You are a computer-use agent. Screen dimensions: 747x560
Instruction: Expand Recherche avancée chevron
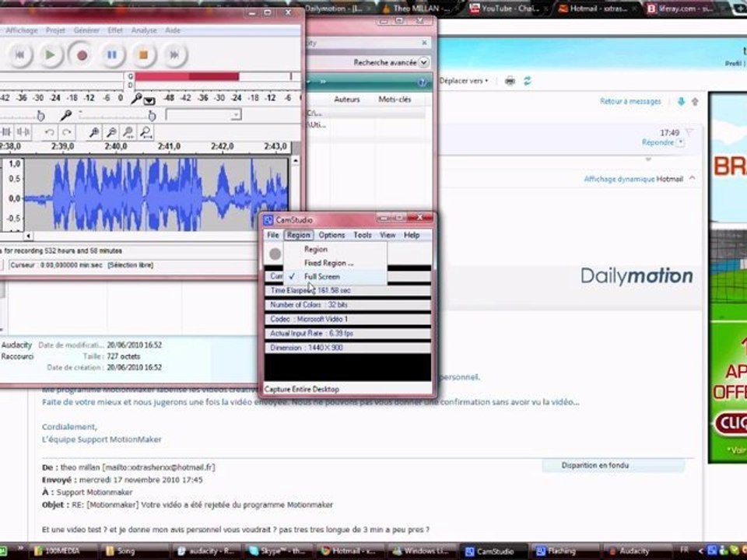click(x=423, y=62)
